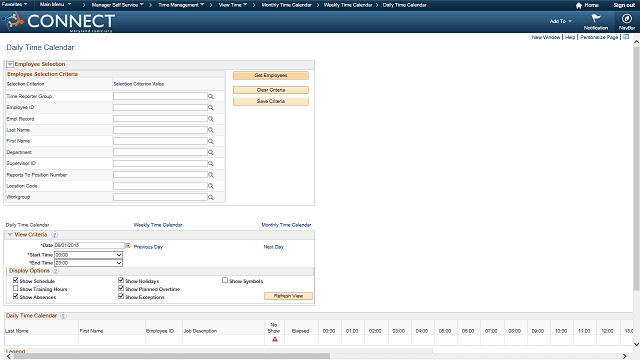This screenshot has width=640, height=360.
Task: Open lookup for Reports To Position Number
Action: coord(211,175)
